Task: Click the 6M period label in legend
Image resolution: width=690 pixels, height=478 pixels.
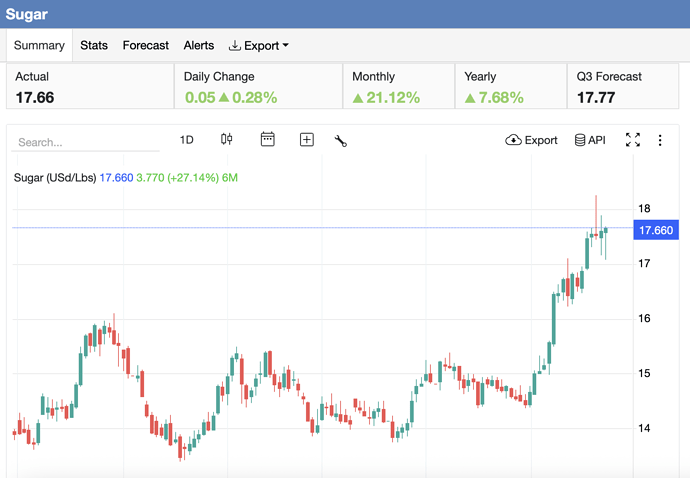Action: coord(230,178)
